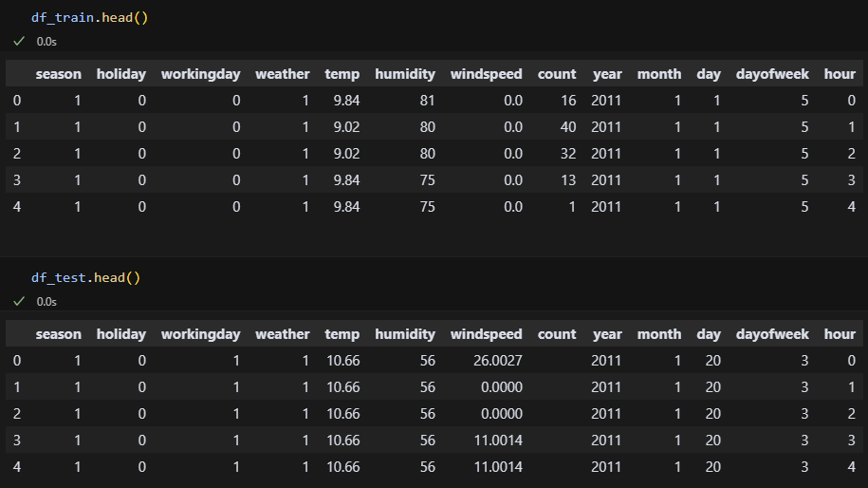Screen dimensions: 868x488
Task: Click the df_test.head() code line
Action: 85,277
